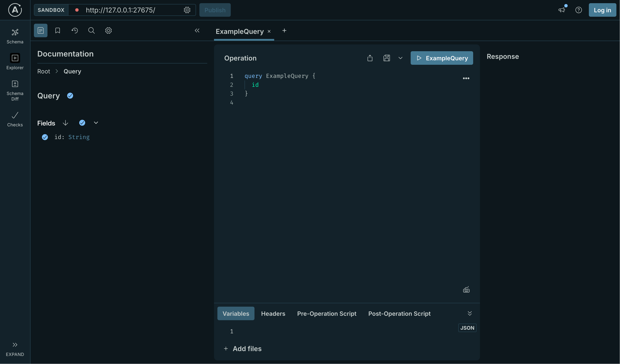Open the Fields options chevron dropdown
This screenshot has height=364, width=620.
[96, 123]
